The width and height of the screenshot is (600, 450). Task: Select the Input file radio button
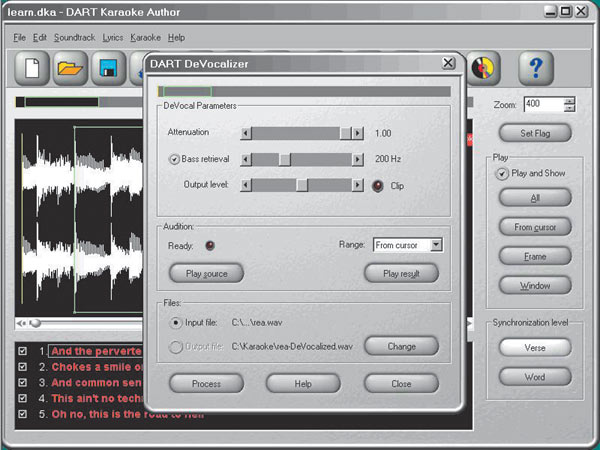[177, 323]
